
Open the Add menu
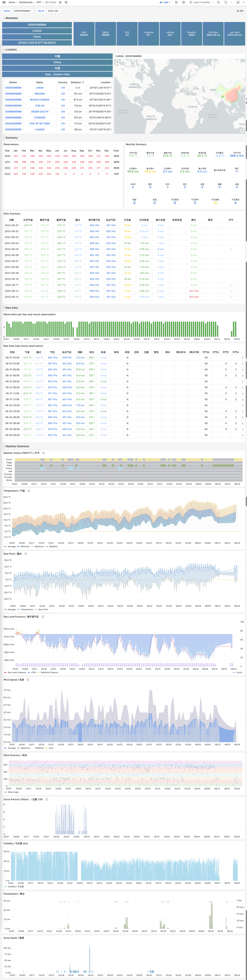[165, 2]
